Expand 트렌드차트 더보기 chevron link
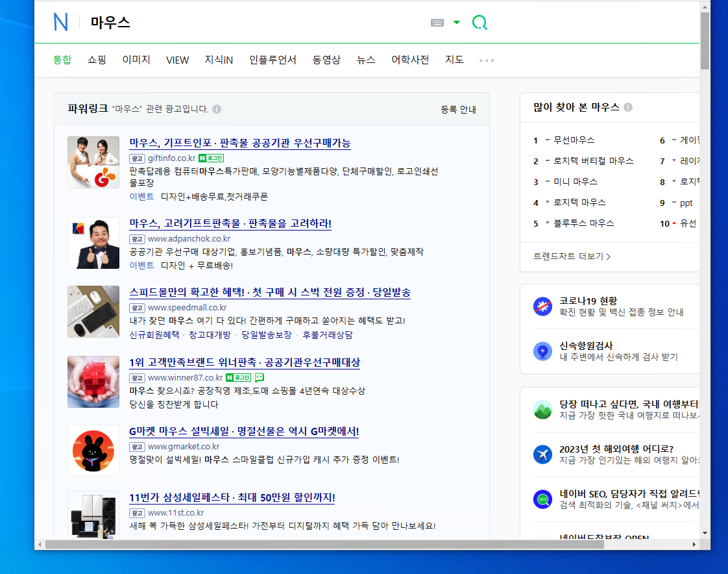This screenshot has width=728, height=574. [x=572, y=256]
